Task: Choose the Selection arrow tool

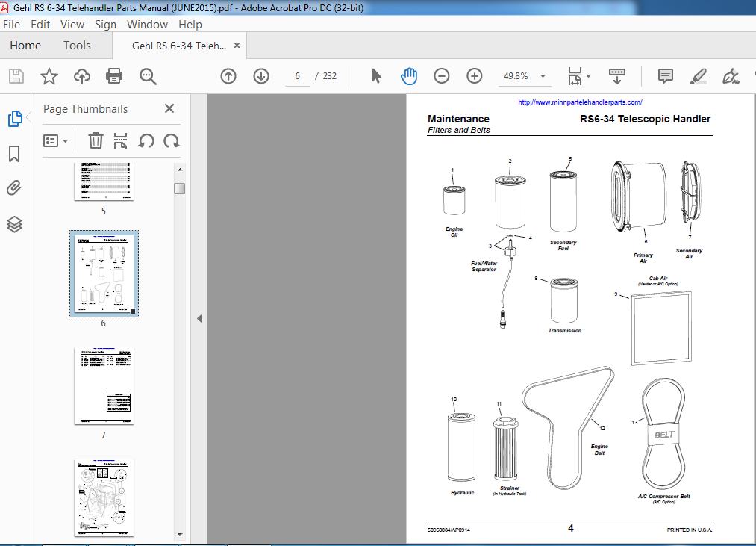Action: pos(376,76)
